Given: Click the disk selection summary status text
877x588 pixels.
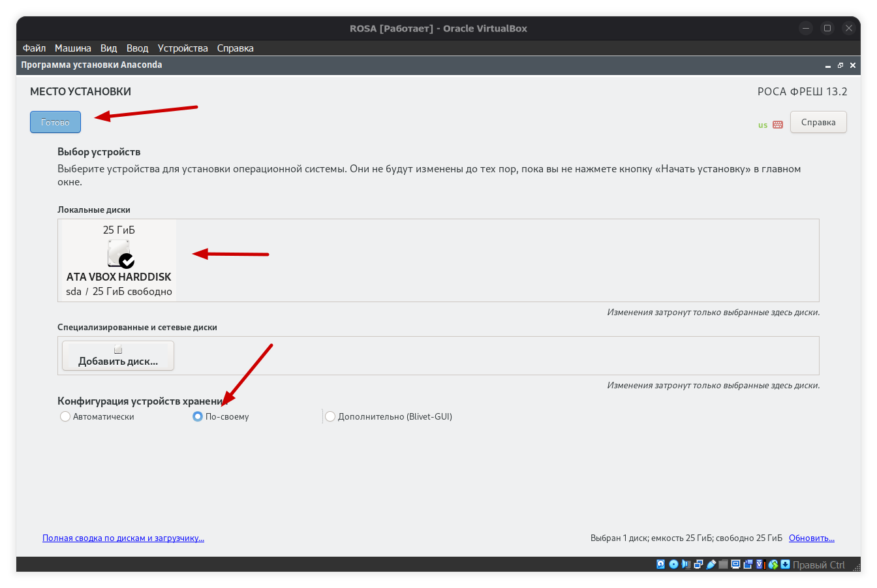Looking at the screenshot, I should [686, 538].
